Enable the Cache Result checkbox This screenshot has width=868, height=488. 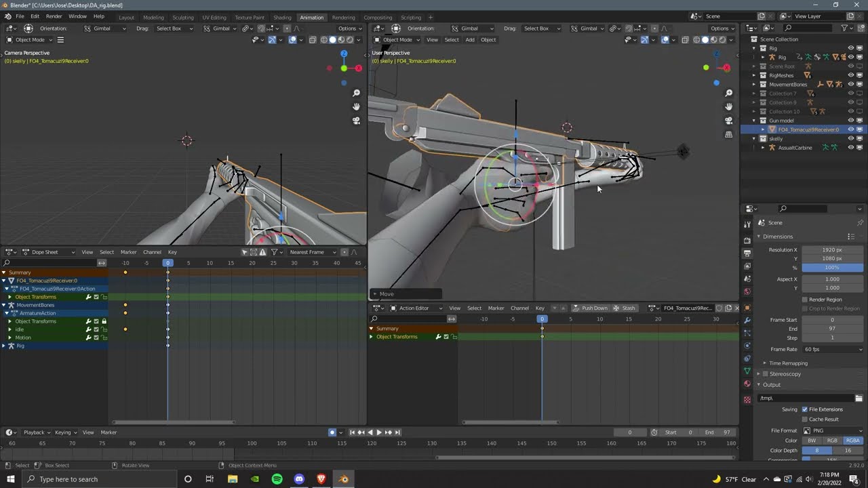point(805,420)
